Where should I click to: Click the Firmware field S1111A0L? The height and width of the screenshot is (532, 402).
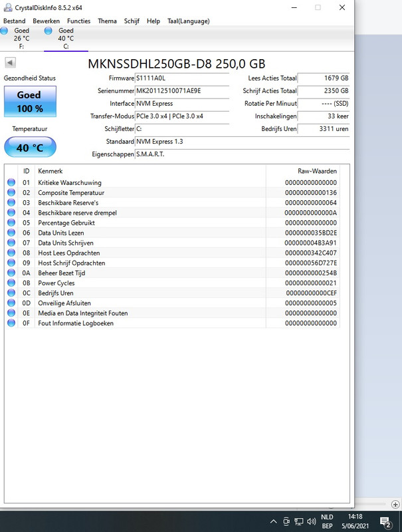[182, 78]
